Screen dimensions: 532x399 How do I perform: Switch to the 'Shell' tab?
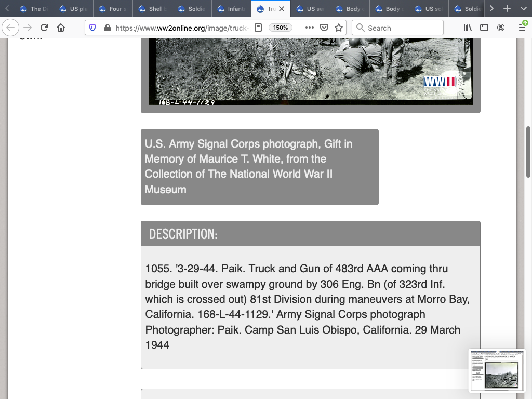pyautogui.click(x=153, y=9)
